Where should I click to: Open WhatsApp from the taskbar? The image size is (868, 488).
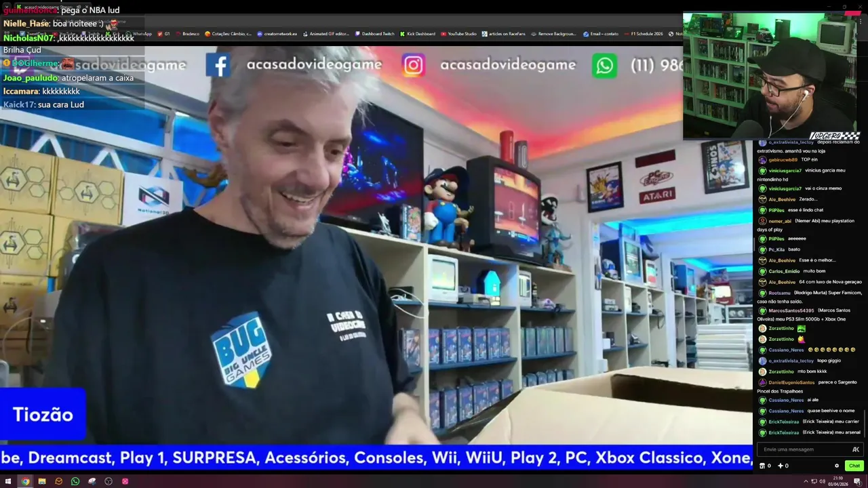[75, 481]
